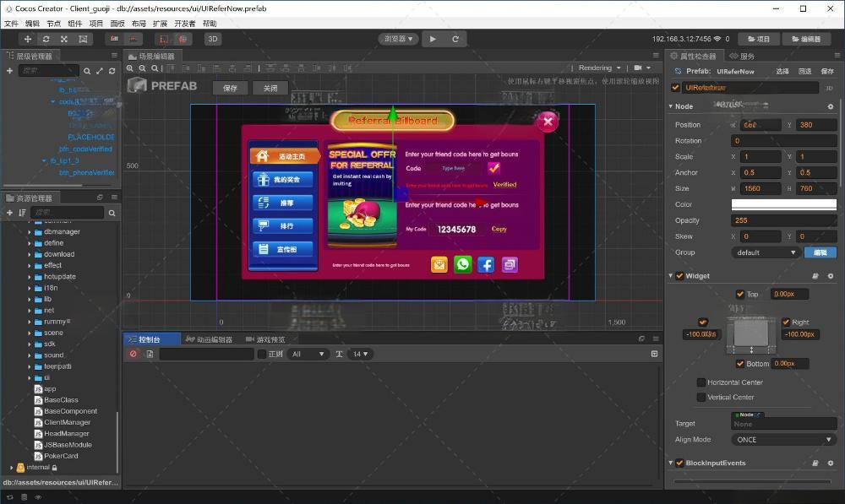
Task: Open the Align Mode ONCE dropdown
Action: coord(783,440)
